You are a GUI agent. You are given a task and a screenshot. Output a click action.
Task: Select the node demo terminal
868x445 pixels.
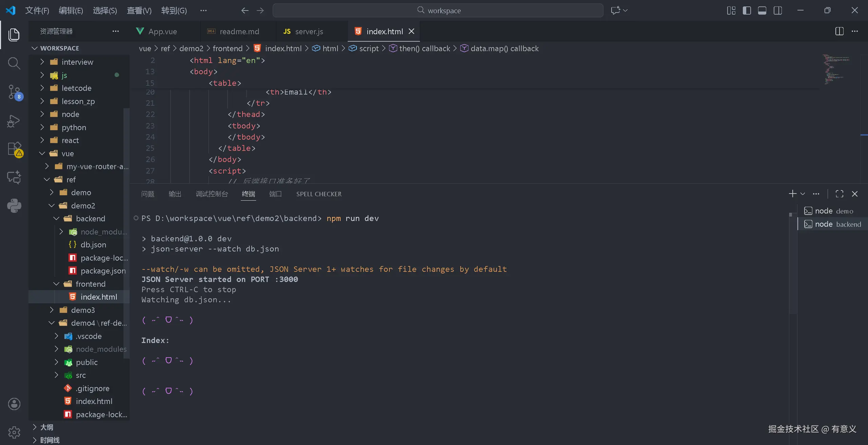833,211
